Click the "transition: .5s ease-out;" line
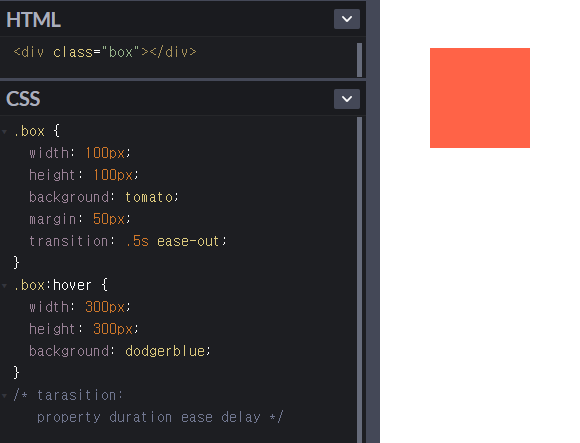 [128, 241]
